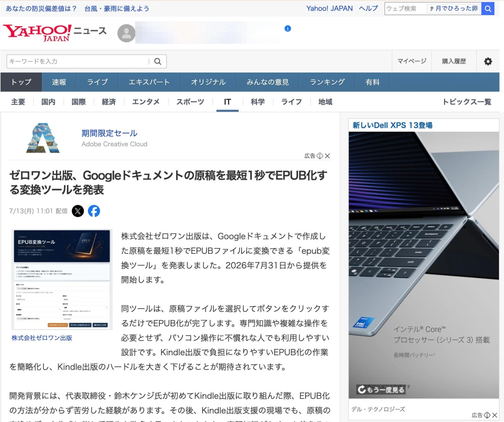Viewport: 504px width, 422px height.
Task: Focus the ウェブ検索 input field
Action: pos(406,9)
